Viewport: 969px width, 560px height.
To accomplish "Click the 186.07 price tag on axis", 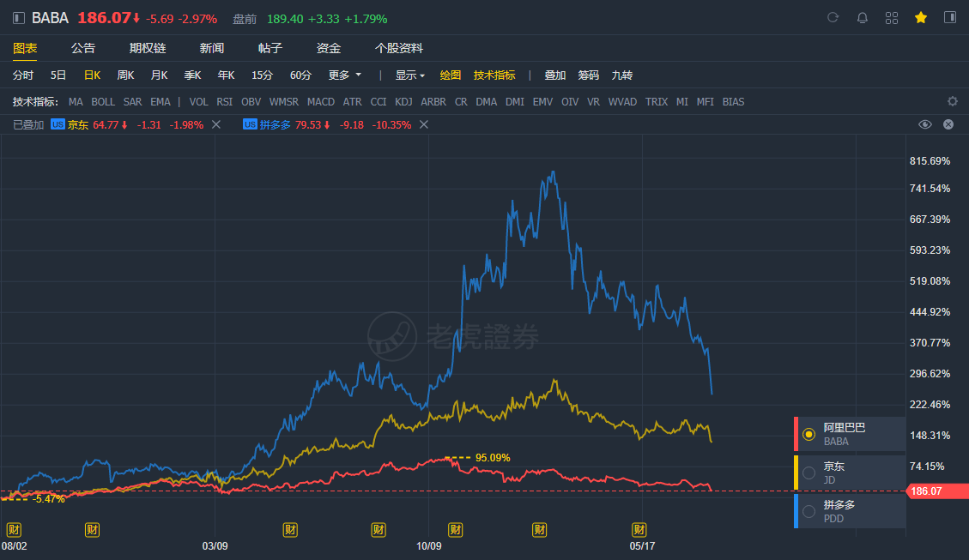I will pyautogui.click(x=937, y=491).
